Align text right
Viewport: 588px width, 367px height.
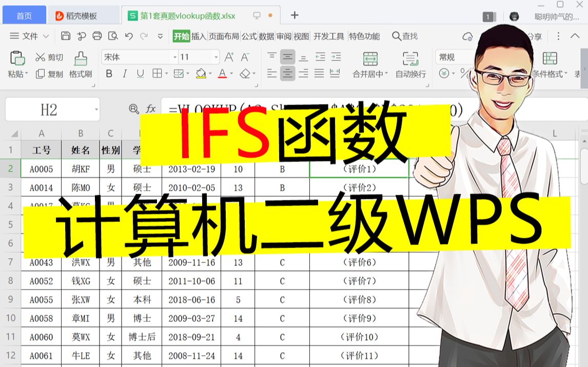(303, 73)
